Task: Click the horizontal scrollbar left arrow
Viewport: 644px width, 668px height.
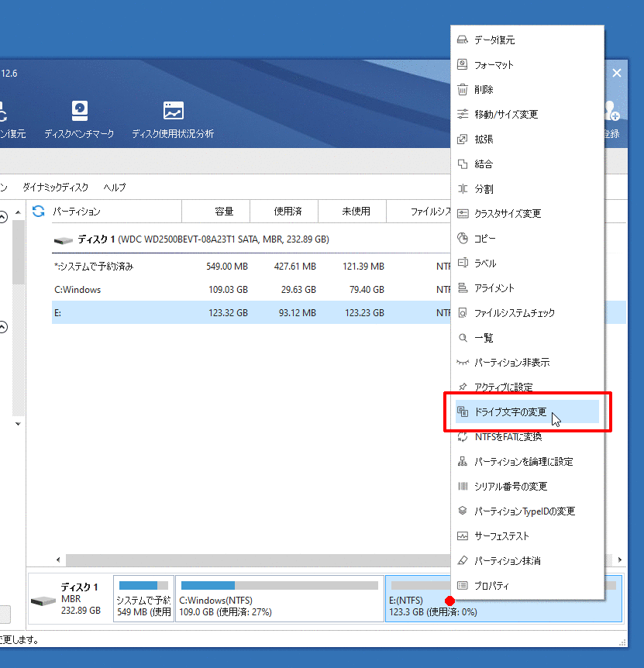Action: click(57, 560)
